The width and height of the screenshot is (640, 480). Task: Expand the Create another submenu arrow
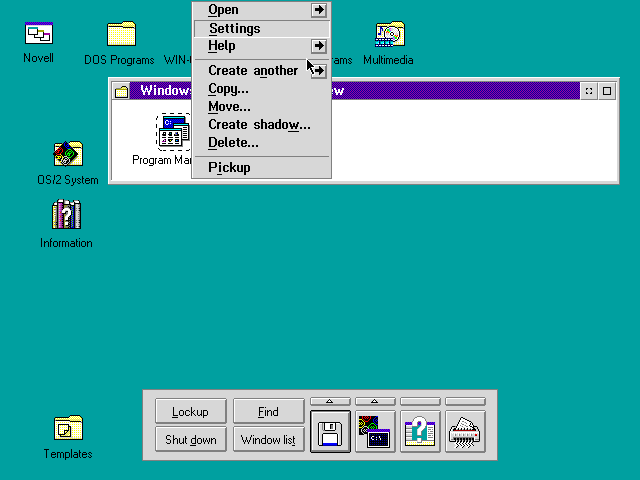pos(319,71)
